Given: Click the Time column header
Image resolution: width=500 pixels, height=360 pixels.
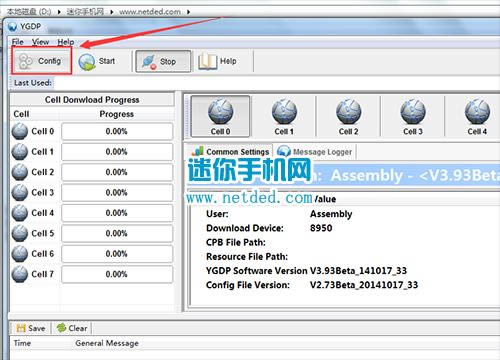Looking at the screenshot, I should pos(22,343).
